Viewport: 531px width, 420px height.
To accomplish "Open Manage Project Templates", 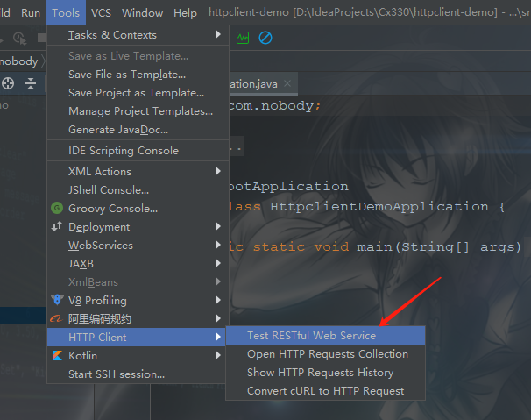I will (138, 111).
